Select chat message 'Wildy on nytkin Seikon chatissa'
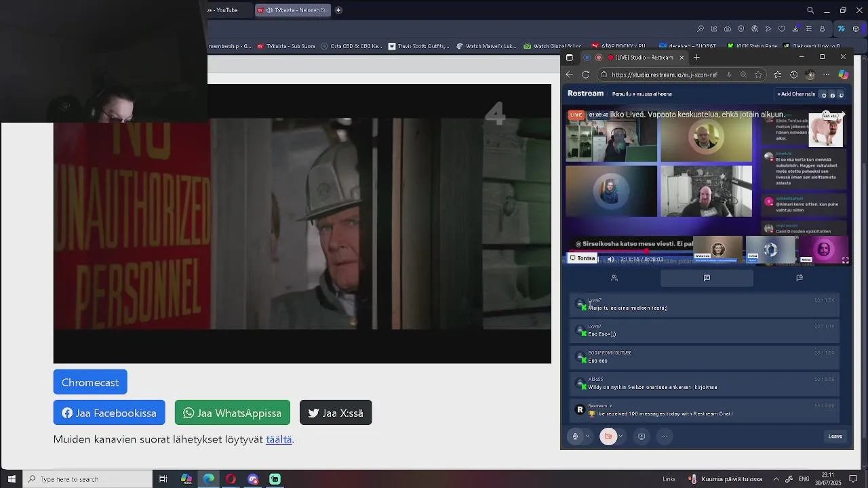868x488 pixels. (x=705, y=384)
